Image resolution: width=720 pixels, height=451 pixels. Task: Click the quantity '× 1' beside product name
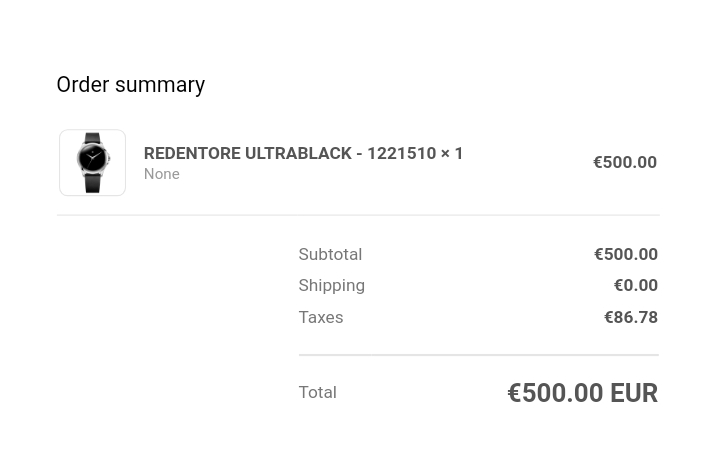(452, 153)
